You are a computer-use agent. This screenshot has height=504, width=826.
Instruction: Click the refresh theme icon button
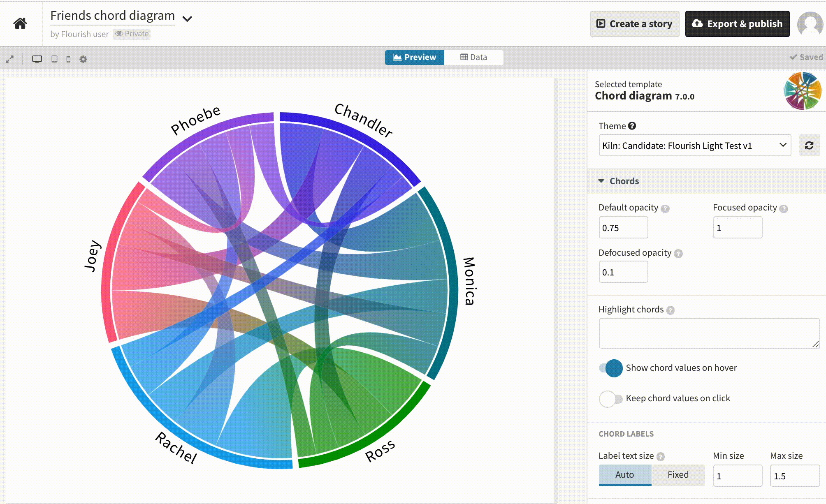point(809,146)
